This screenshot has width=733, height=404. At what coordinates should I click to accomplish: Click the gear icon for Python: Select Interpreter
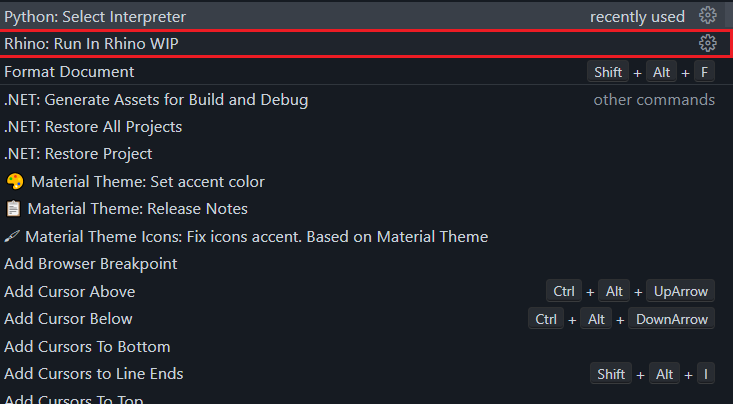click(x=708, y=16)
